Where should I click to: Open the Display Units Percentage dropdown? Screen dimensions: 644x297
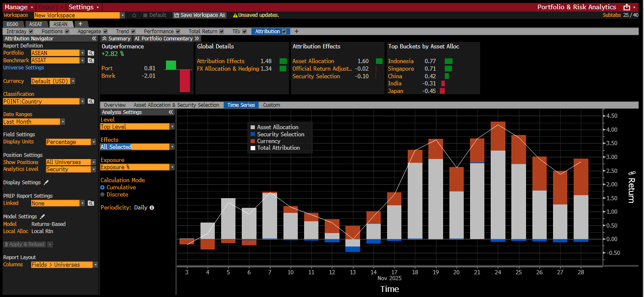[x=94, y=142]
